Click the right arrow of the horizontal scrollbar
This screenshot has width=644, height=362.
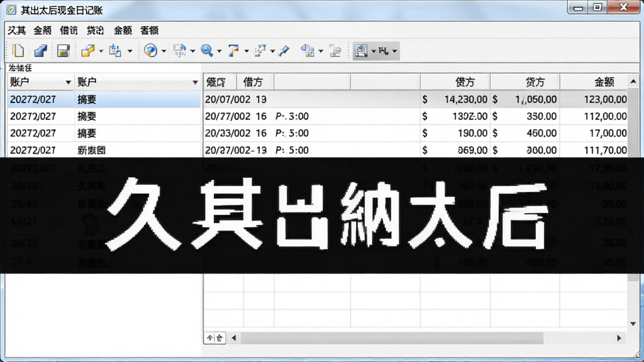click(x=619, y=337)
